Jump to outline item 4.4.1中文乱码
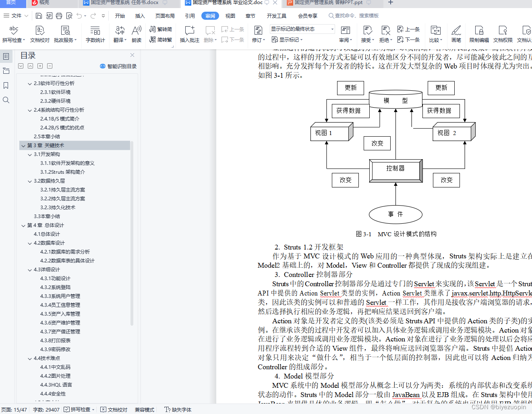The image size is (532, 414). coord(55,367)
